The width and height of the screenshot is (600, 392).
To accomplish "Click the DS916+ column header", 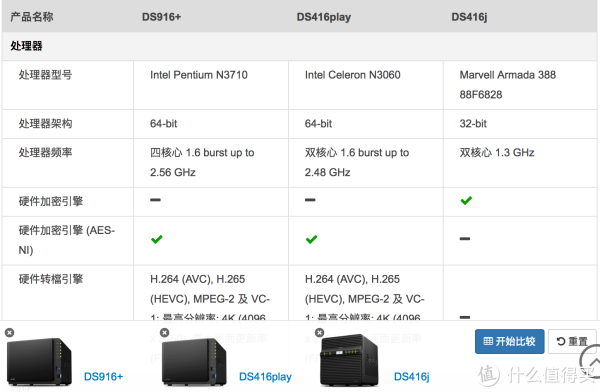I will (x=161, y=17).
